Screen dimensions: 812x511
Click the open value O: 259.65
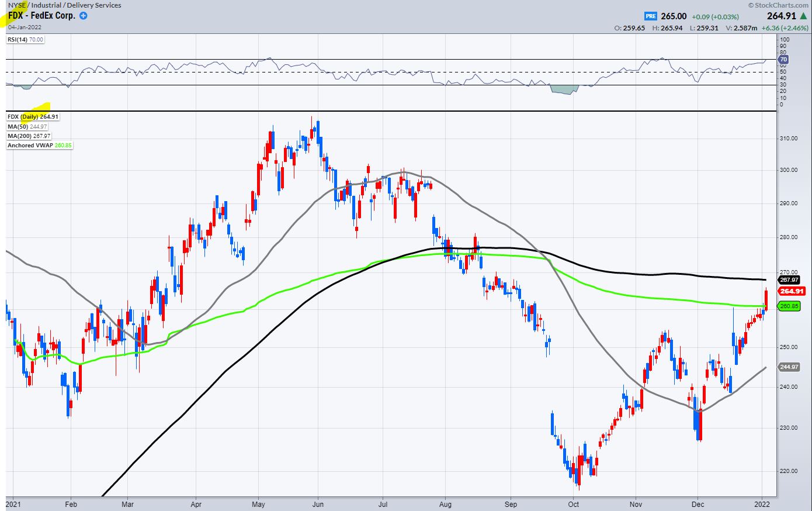click(x=630, y=28)
